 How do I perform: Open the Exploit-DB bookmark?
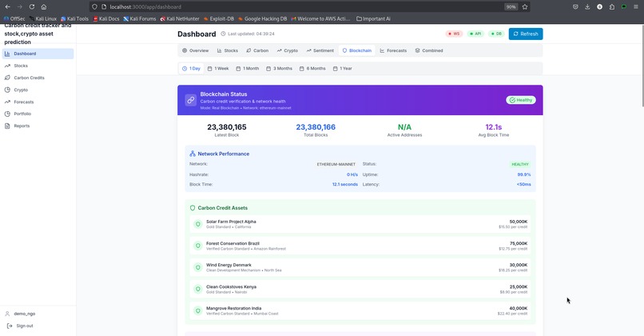point(219,18)
